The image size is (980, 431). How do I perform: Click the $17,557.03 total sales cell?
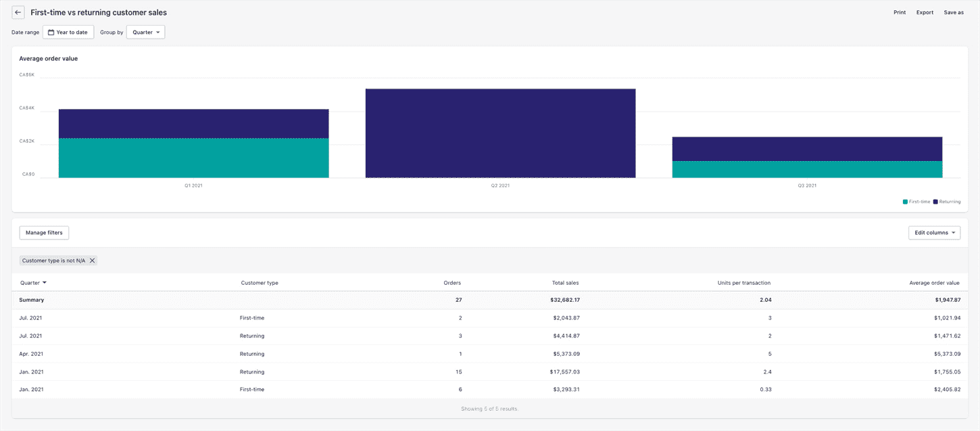tap(564, 371)
